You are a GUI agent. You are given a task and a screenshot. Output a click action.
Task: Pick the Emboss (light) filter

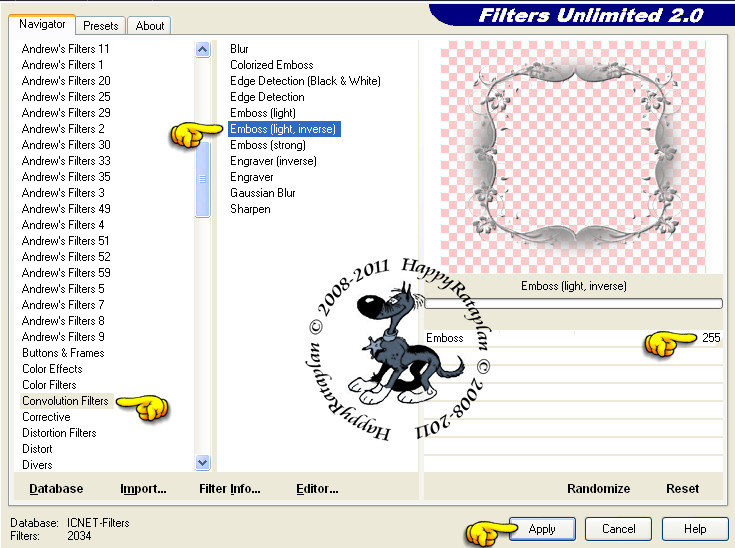point(262,113)
